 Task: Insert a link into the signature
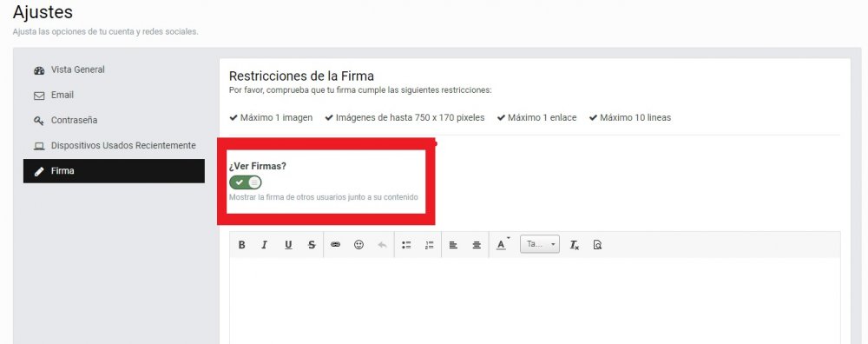(x=335, y=245)
